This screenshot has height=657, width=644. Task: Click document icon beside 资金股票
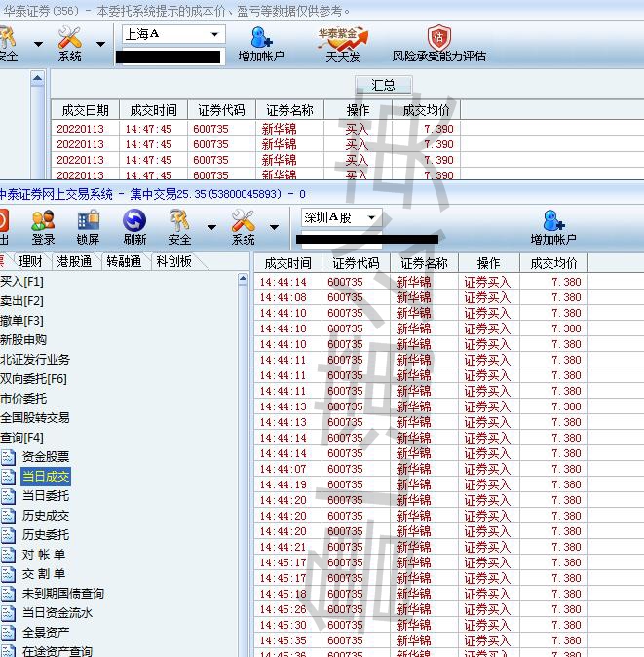pos(8,457)
